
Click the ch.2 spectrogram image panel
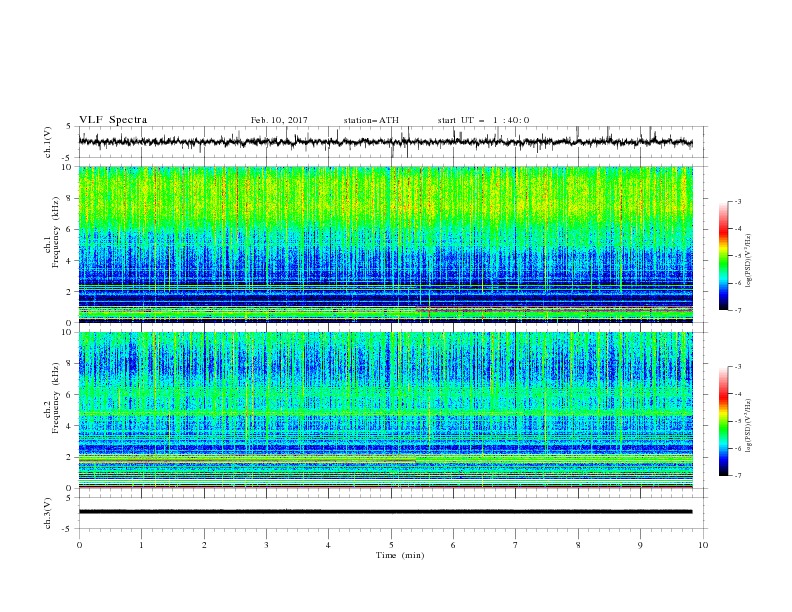tap(385, 410)
